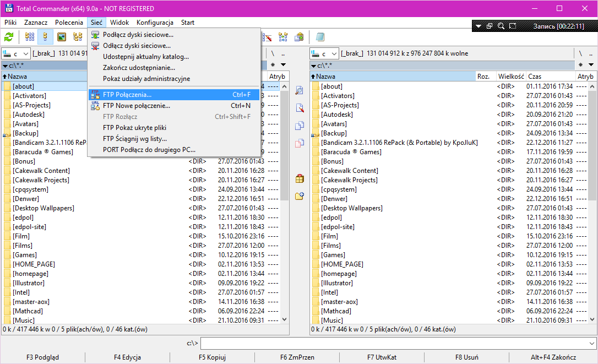Screen dimensions: 598x364
Task: Open right panel favorites asterisk button
Action: click(580, 65)
